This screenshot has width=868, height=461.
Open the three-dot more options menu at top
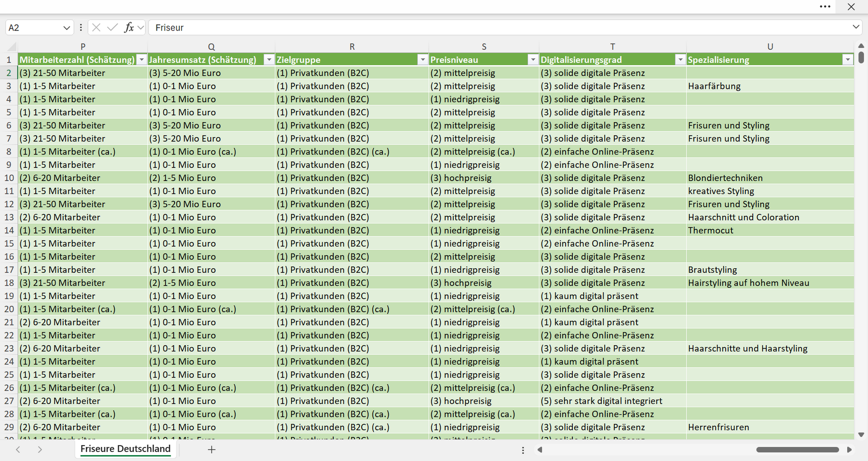825,7
